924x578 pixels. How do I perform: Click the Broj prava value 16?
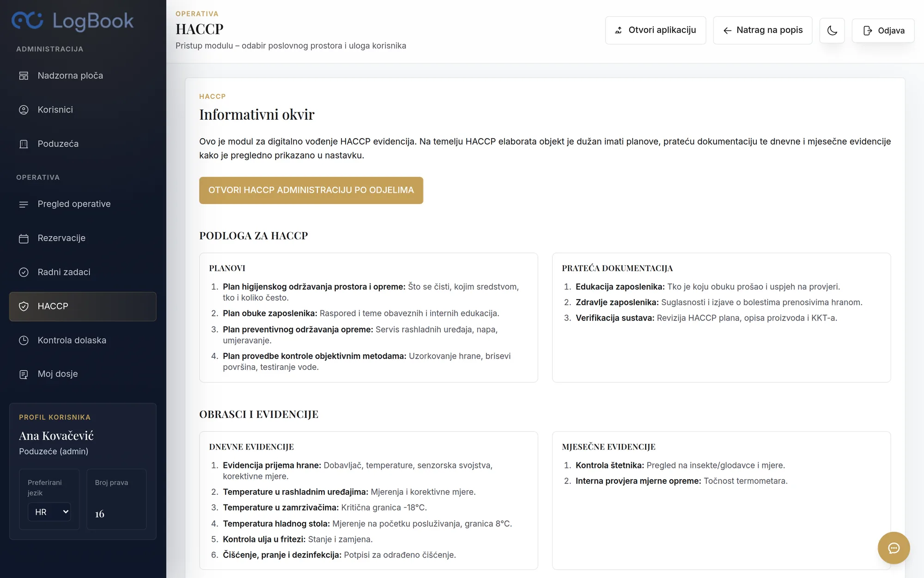tap(99, 514)
